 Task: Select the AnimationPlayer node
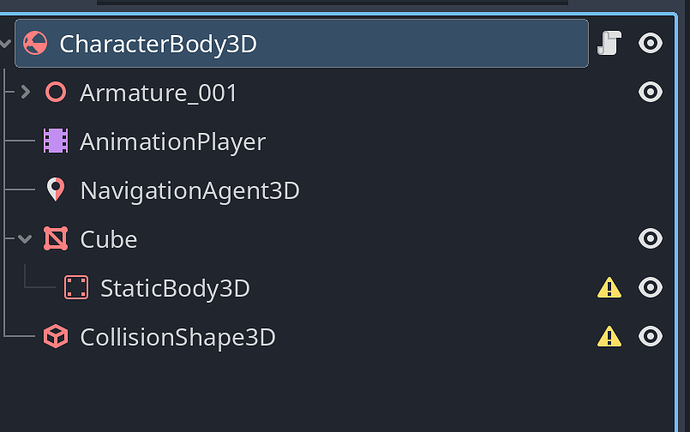pos(172,142)
